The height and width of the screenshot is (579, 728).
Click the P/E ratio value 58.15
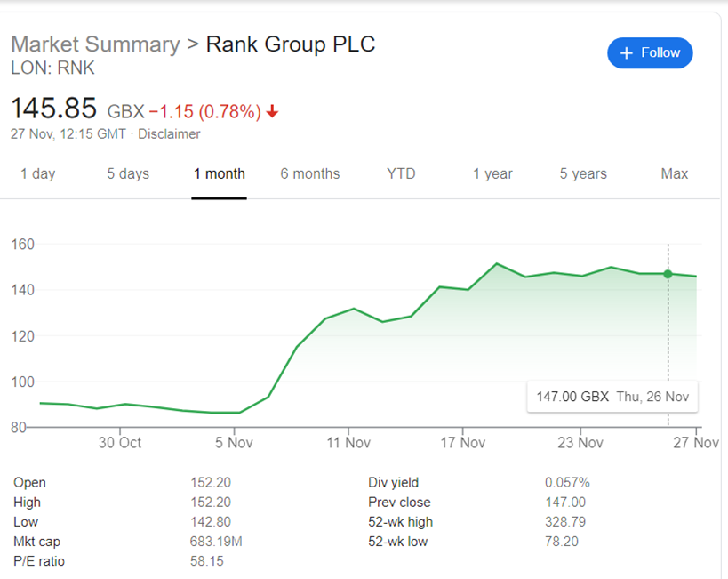pos(206,561)
